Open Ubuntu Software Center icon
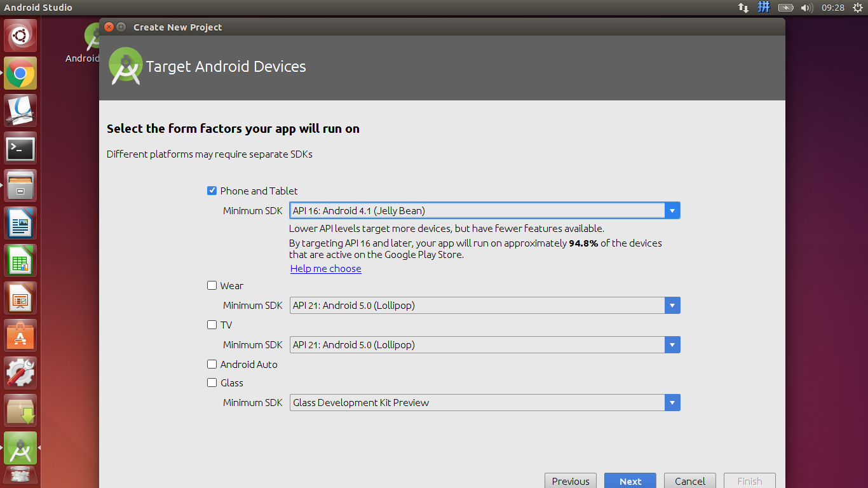Image resolution: width=868 pixels, height=488 pixels. 20,336
